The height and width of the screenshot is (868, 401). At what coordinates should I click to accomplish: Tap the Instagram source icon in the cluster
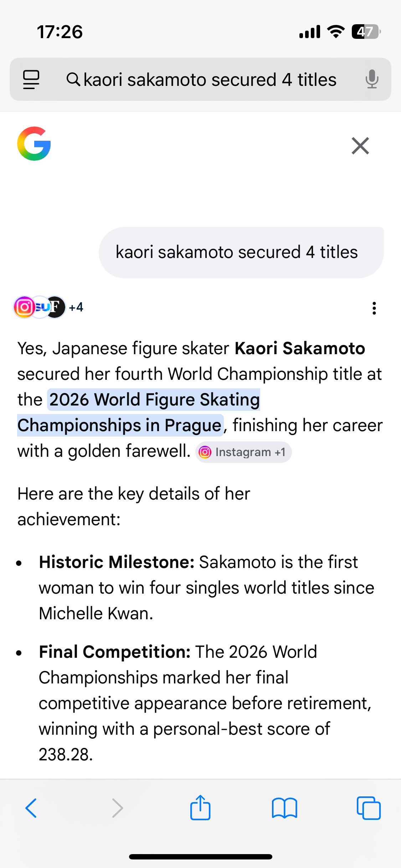pos(24,307)
